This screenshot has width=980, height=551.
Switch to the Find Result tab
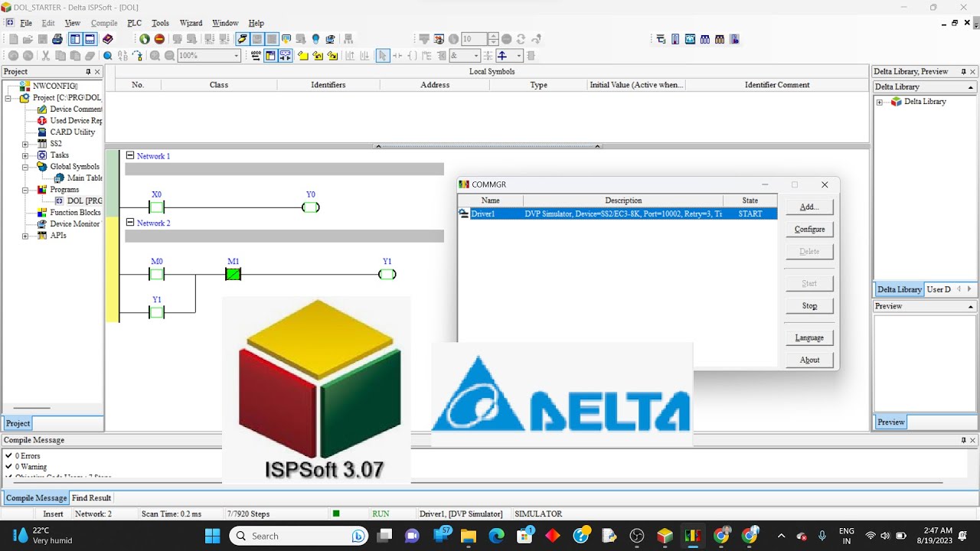91,498
